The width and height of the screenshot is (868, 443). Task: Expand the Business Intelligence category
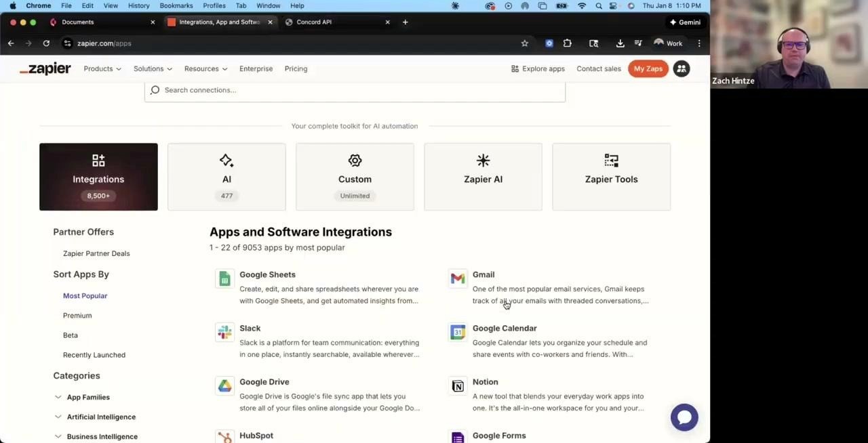coord(96,436)
